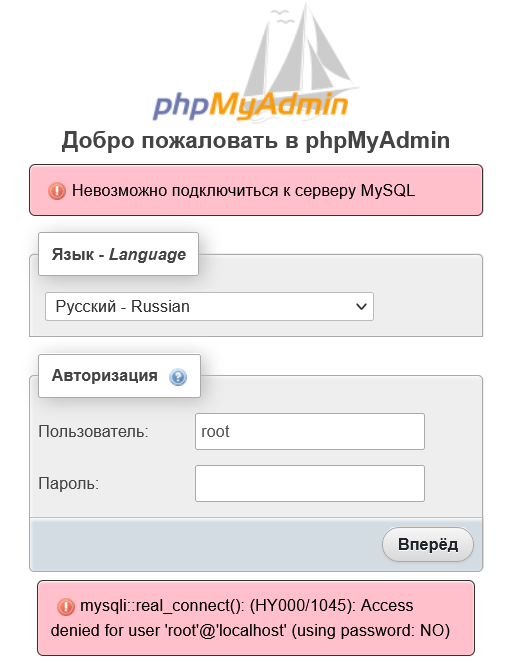506x663 pixels.
Task: Click the gray footer bar left of Вперёд
Action: pos(206,544)
